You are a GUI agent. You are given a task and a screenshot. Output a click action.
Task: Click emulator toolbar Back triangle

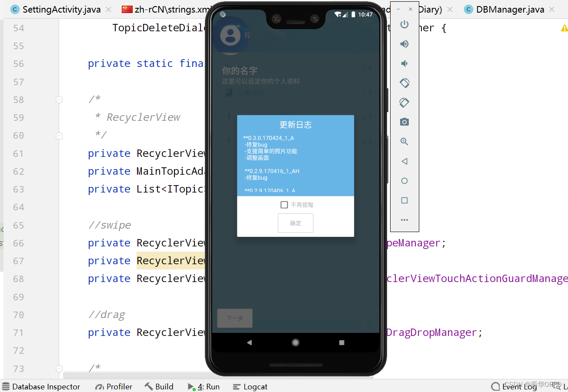pos(404,161)
